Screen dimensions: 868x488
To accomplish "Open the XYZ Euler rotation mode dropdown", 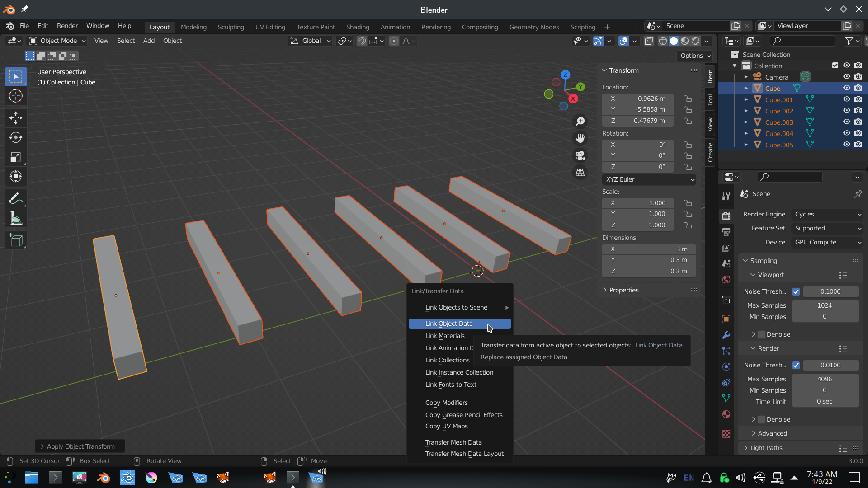I will pyautogui.click(x=649, y=179).
